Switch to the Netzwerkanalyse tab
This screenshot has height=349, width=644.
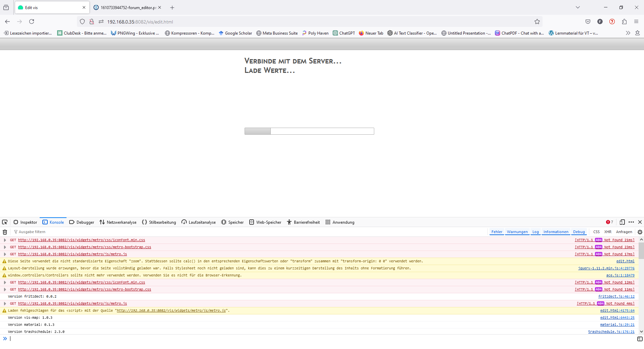tap(118, 222)
